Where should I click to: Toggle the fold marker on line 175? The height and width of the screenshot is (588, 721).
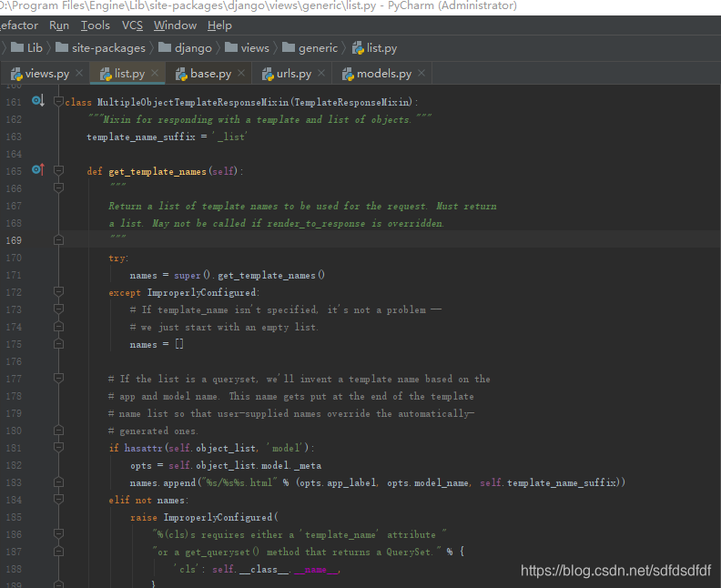point(58,344)
